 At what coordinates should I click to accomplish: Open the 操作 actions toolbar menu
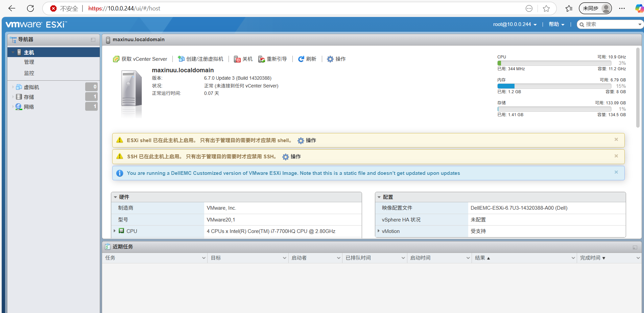(x=336, y=59)
